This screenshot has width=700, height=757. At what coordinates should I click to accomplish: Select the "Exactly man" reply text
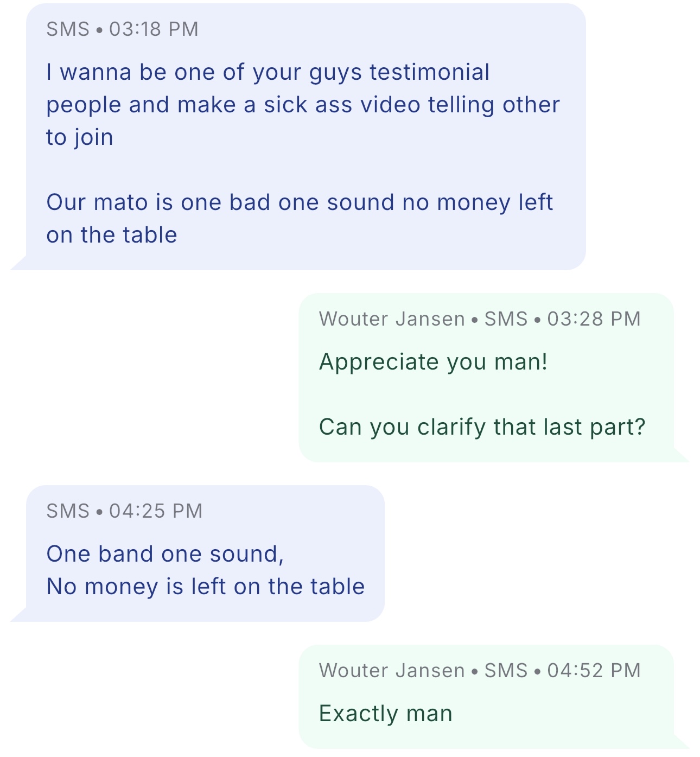pos(386,714)
